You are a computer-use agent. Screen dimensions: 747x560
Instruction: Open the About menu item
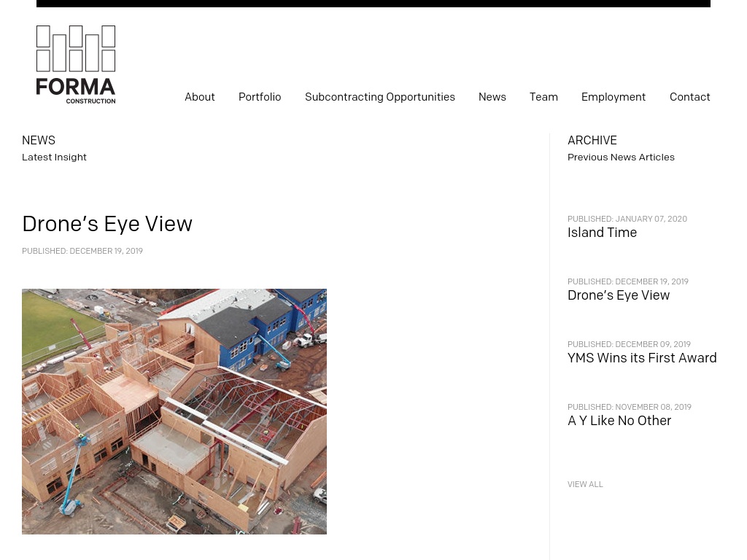(200, 97)
